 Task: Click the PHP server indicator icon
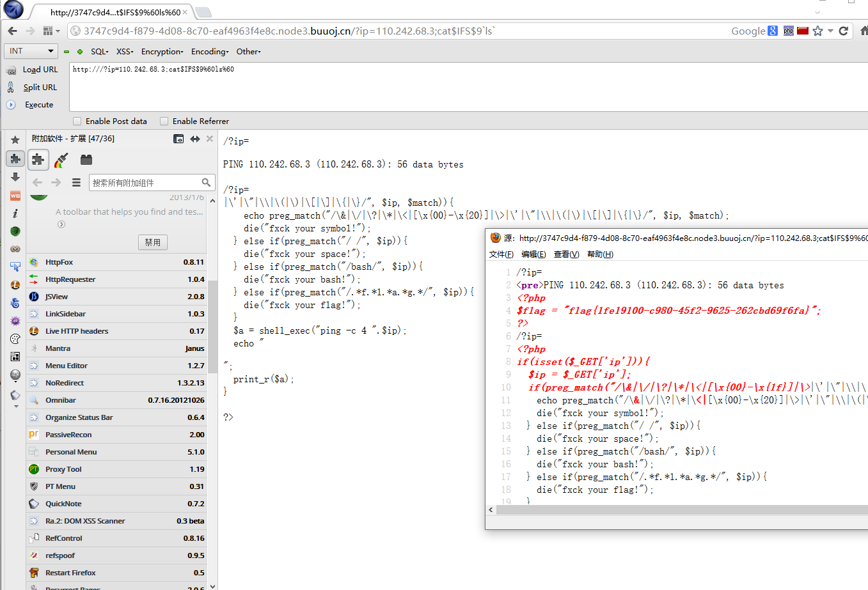789,31
